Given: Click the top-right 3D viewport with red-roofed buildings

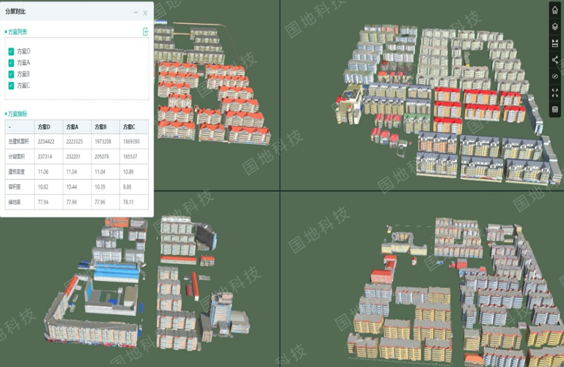Looking at the screenshot, I should [x=422, y=95].
